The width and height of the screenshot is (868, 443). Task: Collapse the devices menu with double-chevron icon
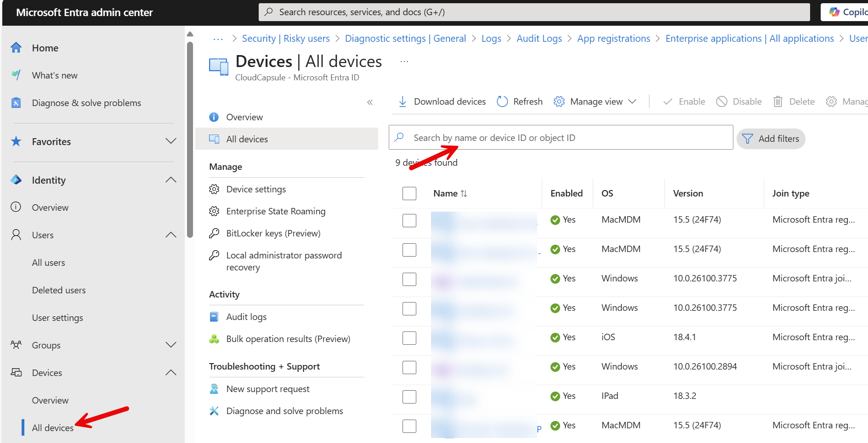(370, 102)
